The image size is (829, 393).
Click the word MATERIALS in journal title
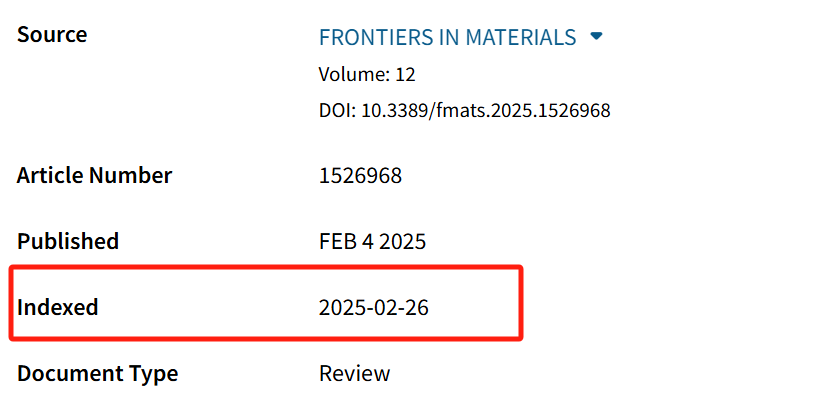tap(521, 37)
